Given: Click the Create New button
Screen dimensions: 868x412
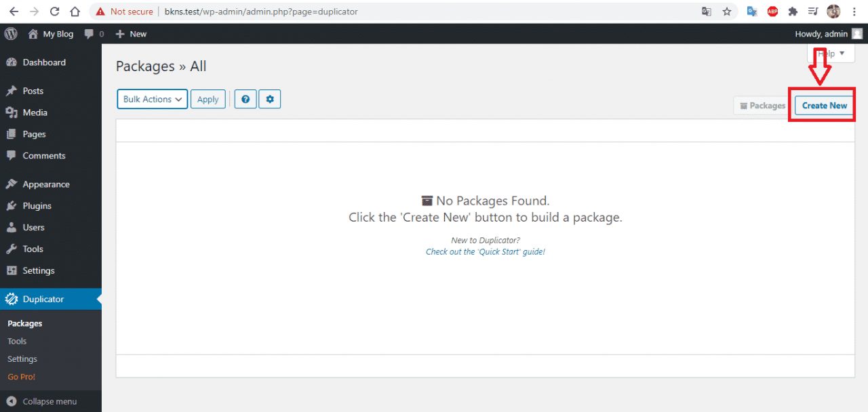Looking at the screenshot, I should point(824,106).
